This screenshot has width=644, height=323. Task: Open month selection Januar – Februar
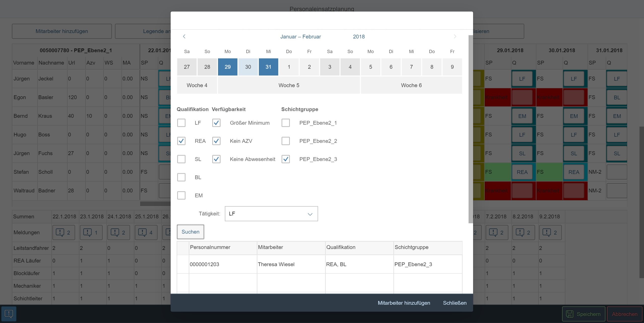tap(300, 37)
